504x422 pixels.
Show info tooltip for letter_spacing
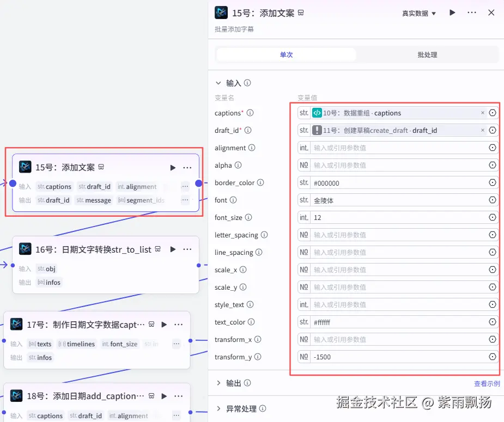tap(264, 235)
